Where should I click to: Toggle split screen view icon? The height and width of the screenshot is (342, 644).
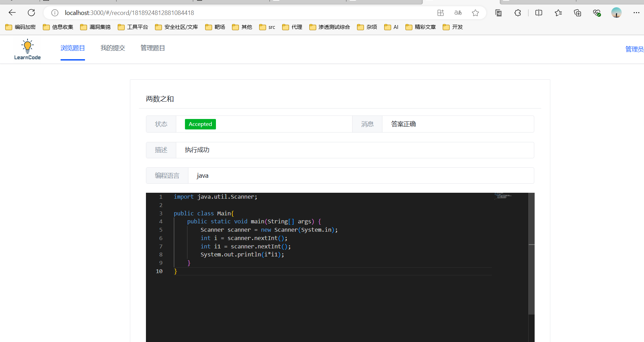pyautogui.click(x=539, y=13)
